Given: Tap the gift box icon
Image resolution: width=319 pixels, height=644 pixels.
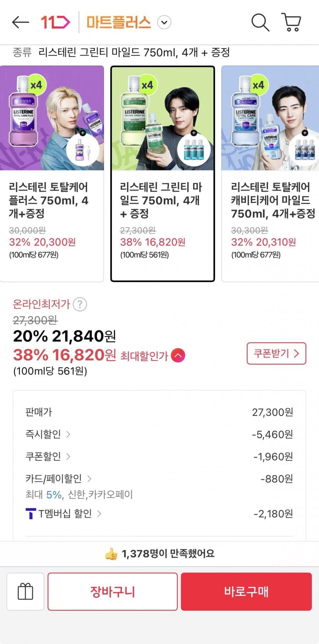Looking at the screenshot, I should coord(26,592).
